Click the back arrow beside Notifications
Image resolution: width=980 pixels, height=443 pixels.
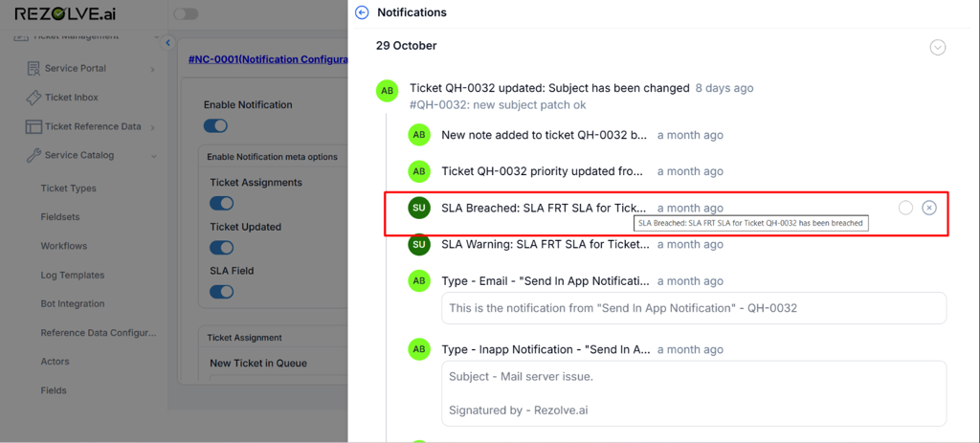(x=362, y=12)
